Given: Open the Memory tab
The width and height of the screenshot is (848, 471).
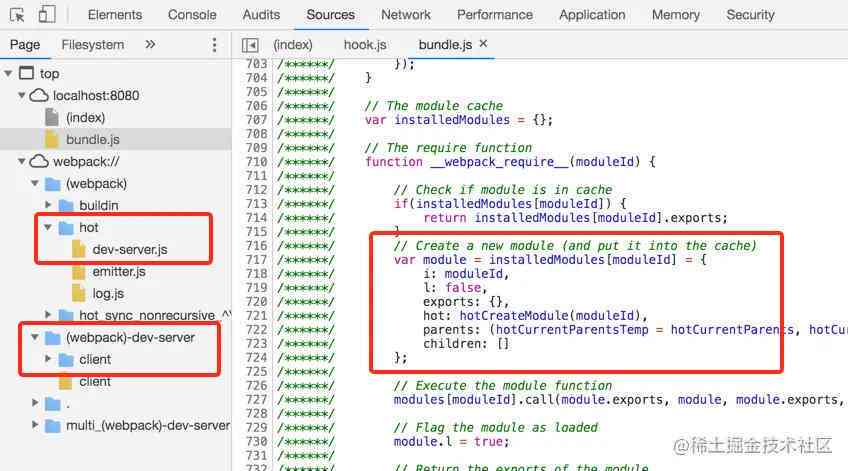Looking at the screenshot, I should [x=675, y=15].
